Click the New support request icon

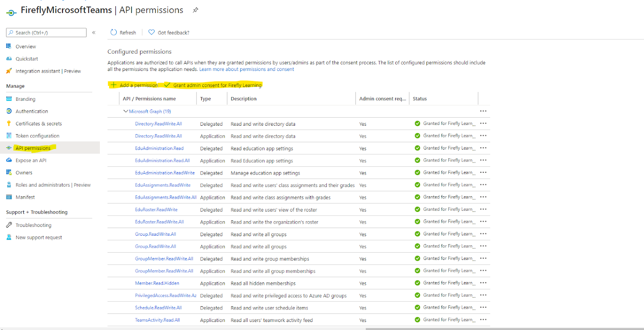coord(9,237)
